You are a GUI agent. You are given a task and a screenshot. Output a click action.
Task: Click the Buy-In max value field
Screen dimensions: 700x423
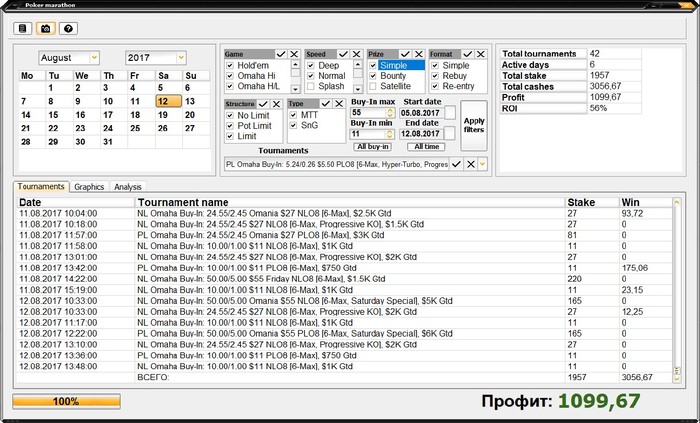coord(368,112)
